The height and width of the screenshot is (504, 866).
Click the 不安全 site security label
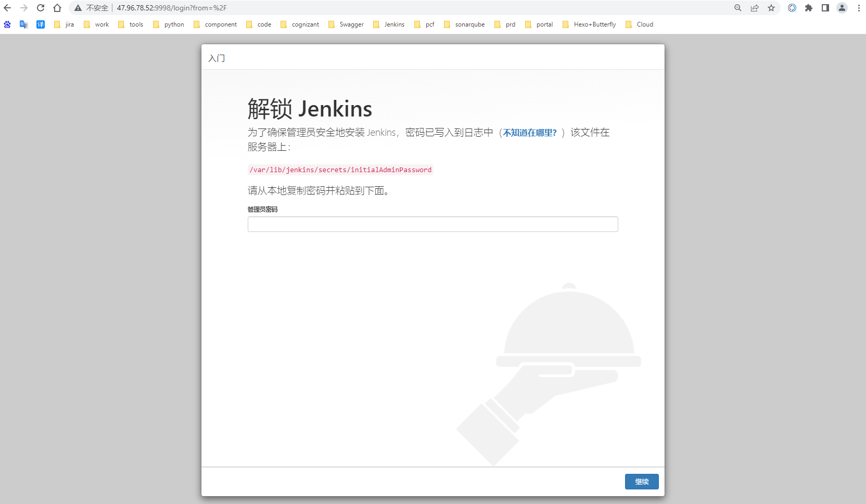93,8
